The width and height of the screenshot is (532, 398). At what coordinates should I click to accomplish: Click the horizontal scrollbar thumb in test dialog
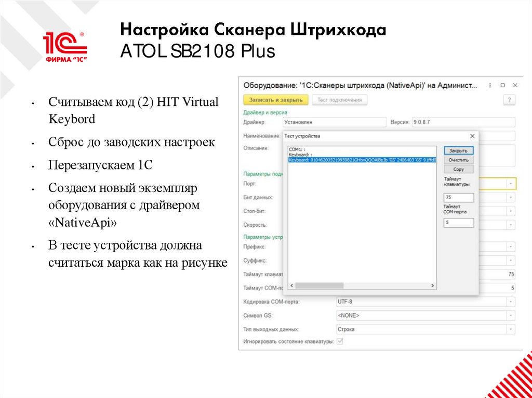(x=320, y=286)
